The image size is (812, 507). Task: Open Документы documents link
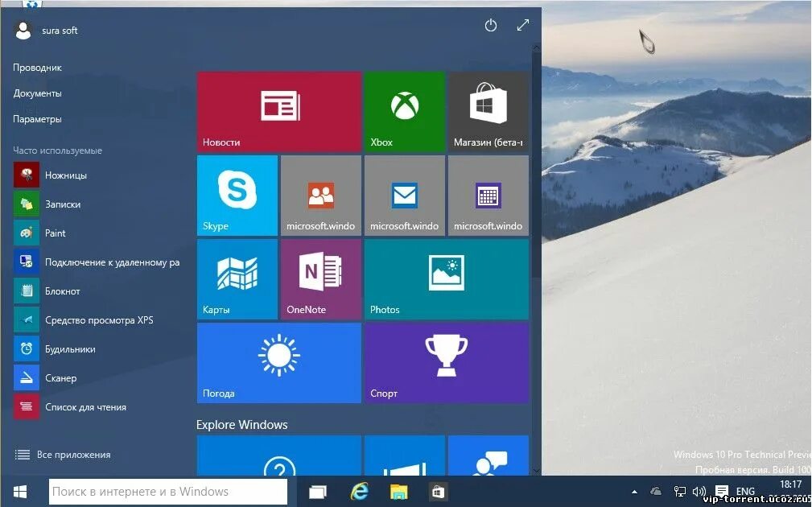click(37, 93)
